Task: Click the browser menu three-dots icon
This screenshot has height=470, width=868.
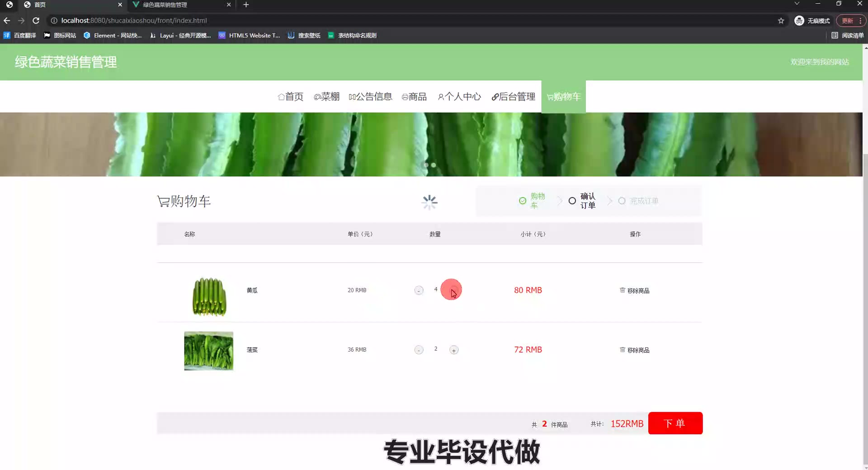Action: tap(860, 21)
